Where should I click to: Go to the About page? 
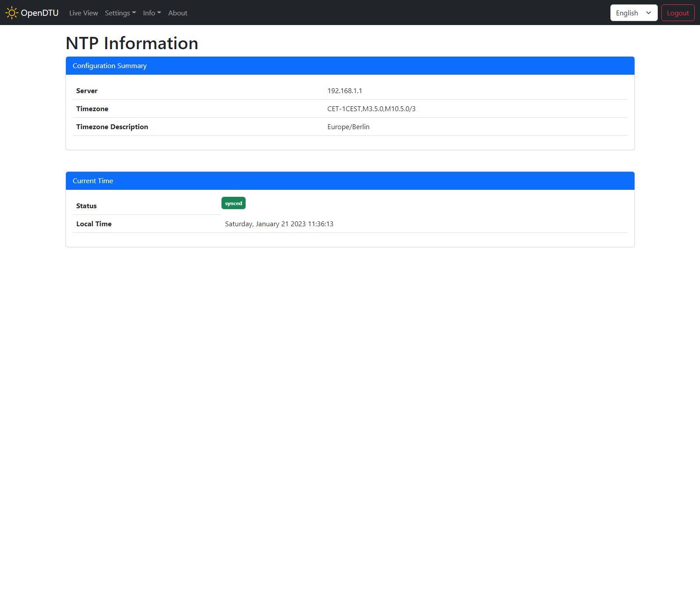point(178,13)
